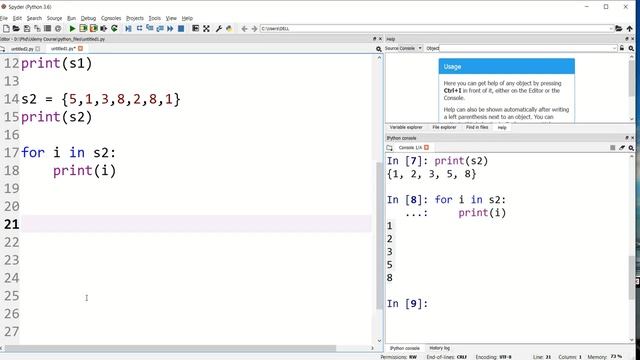Click the console vertical scrollbar
This screenshot has width=640, height=360.
click(632, 278)
